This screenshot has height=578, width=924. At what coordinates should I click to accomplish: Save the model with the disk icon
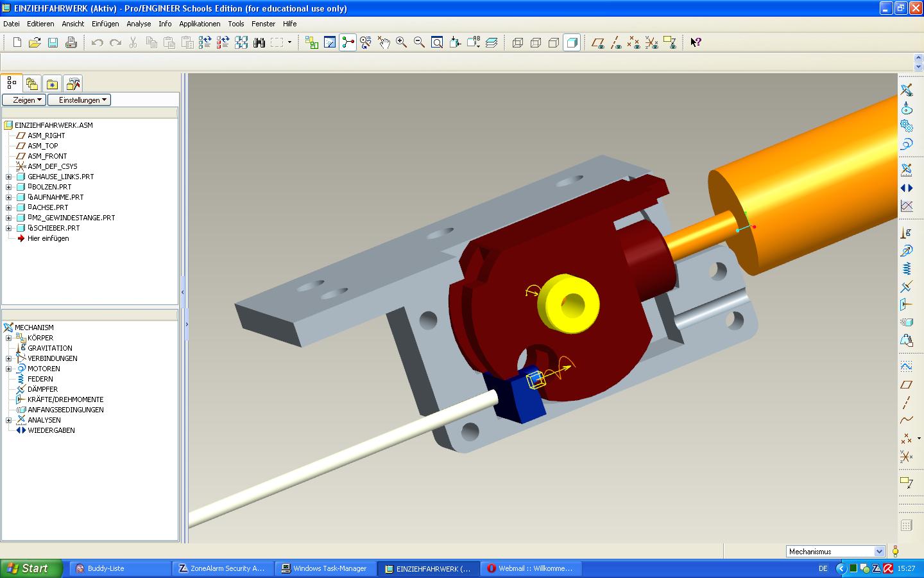tap(53, 42)
